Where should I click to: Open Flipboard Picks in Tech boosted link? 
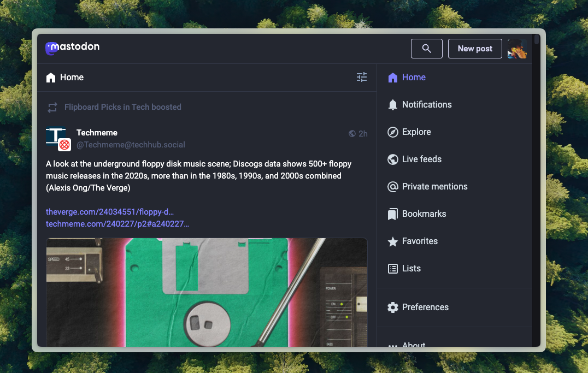[x=122, y=107]
